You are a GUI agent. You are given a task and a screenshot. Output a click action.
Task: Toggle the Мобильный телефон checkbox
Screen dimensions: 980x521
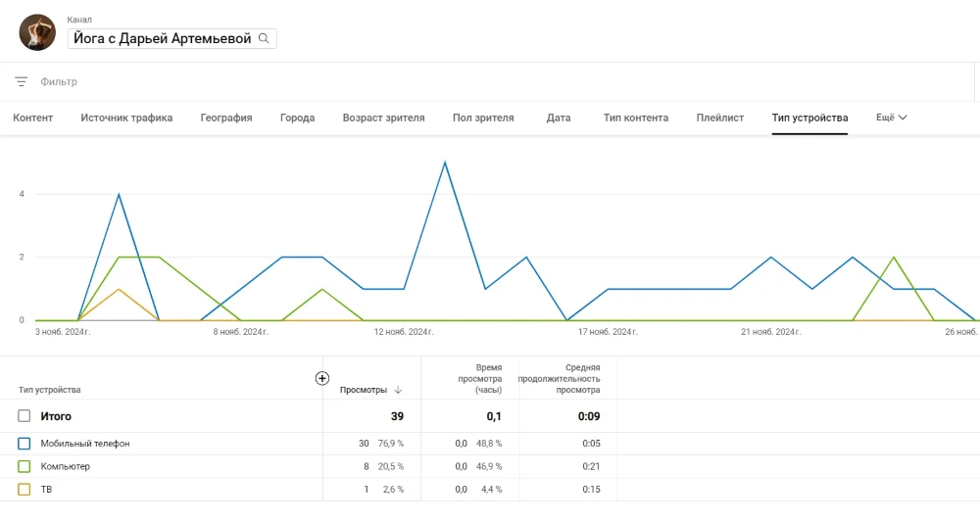pos(24,444)
